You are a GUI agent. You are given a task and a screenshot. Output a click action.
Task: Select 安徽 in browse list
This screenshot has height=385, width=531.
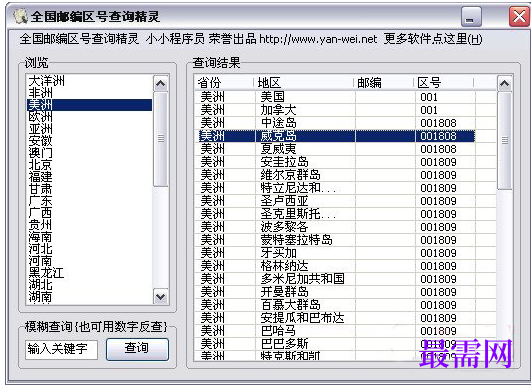pos(89,141)
